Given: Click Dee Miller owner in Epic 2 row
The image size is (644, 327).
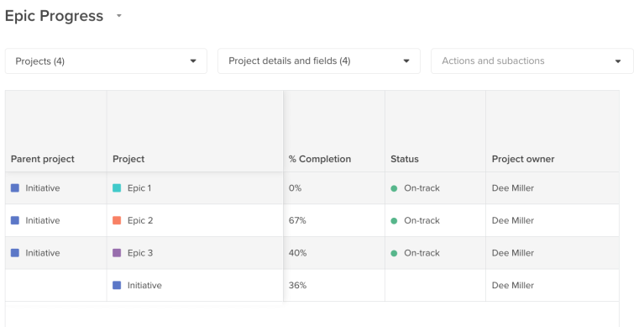Looking at the screenshot, I should (x=512, y=221).
